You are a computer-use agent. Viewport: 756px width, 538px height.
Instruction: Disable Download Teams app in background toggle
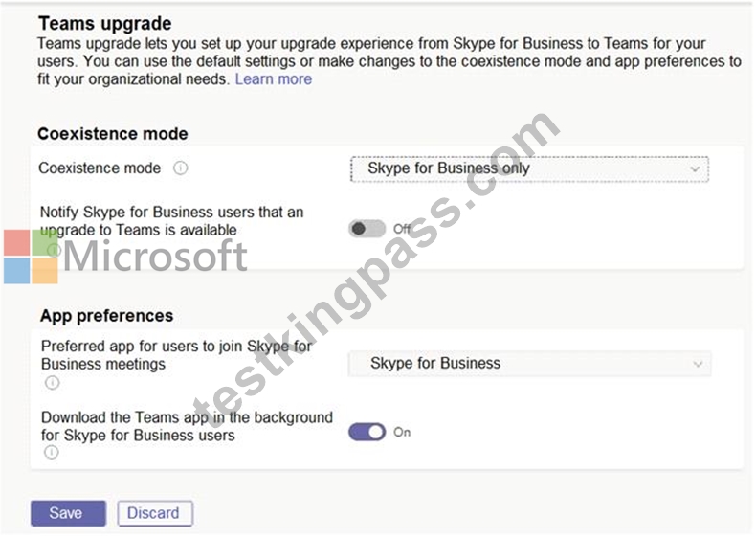pyautogui.click(x=367, y=432)
